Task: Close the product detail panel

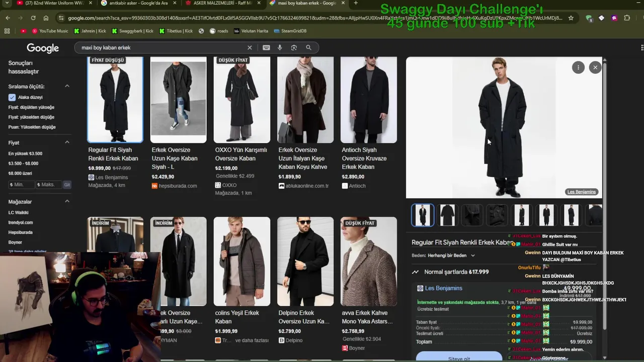Action: 595,67
